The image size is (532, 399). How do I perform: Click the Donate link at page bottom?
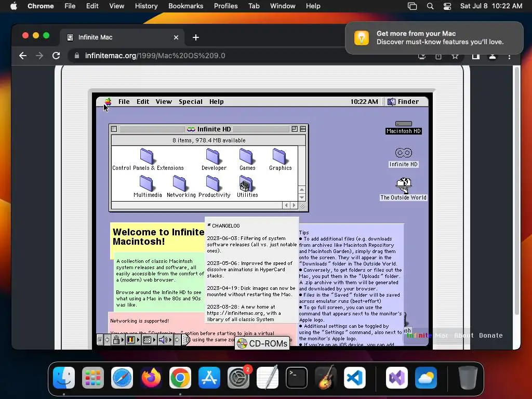click(x=490, y=335)
